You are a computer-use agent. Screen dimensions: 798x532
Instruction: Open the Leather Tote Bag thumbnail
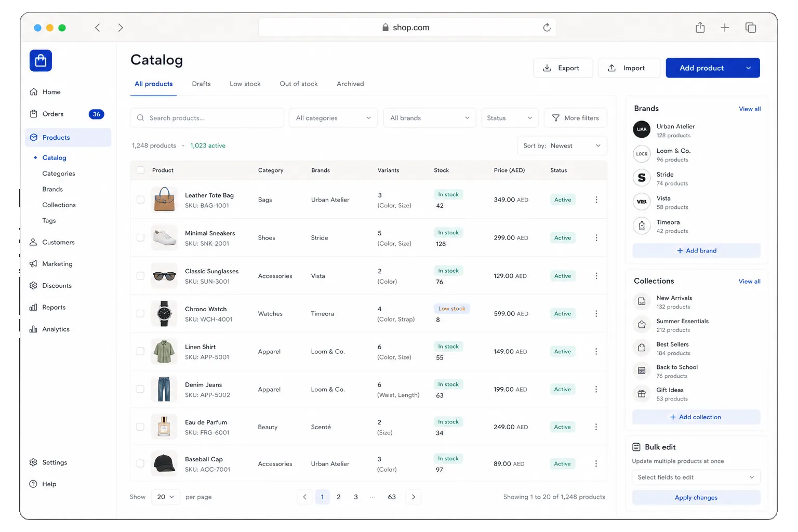tap(164, 199)
